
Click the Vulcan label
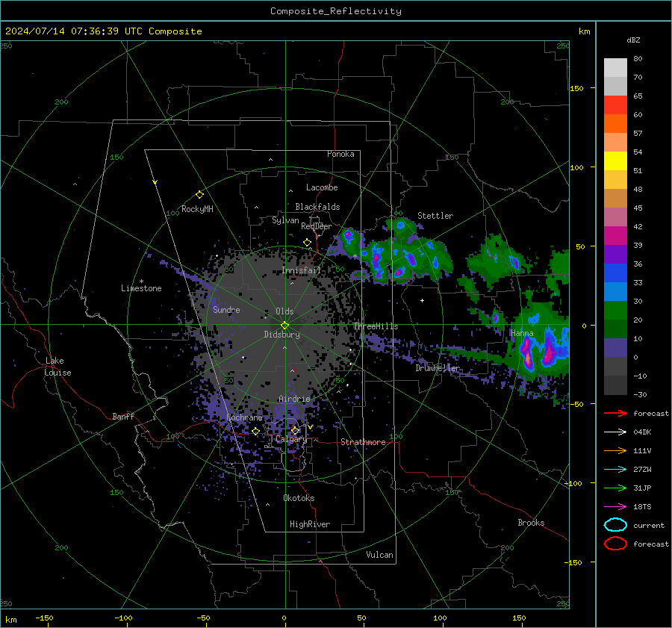(380, 555)
